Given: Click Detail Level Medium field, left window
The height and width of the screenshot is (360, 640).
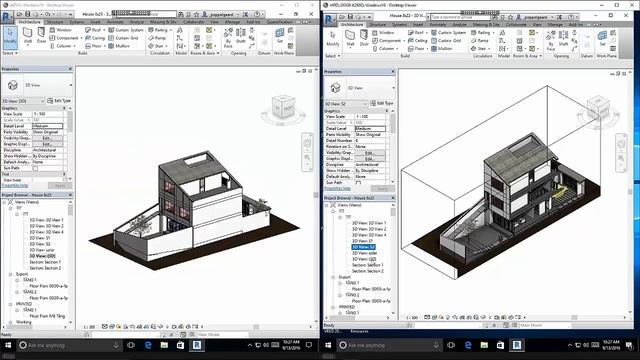Looking at the screenshot, I should click(47, 126).
